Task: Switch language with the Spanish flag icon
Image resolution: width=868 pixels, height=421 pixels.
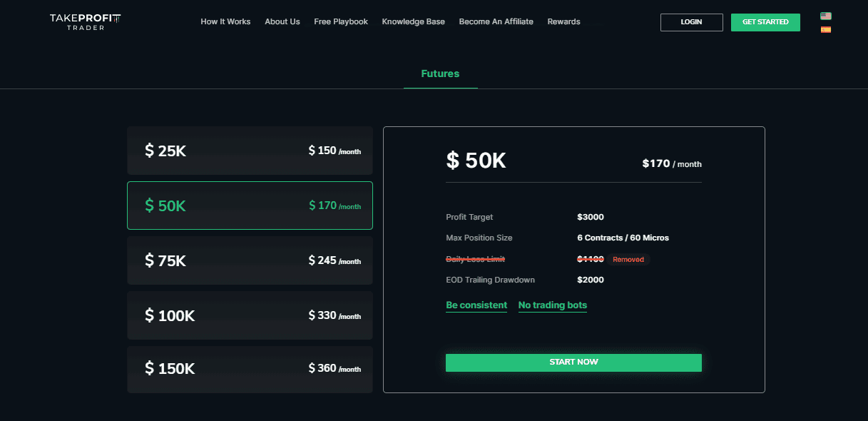Action: (x=825, y=30)
